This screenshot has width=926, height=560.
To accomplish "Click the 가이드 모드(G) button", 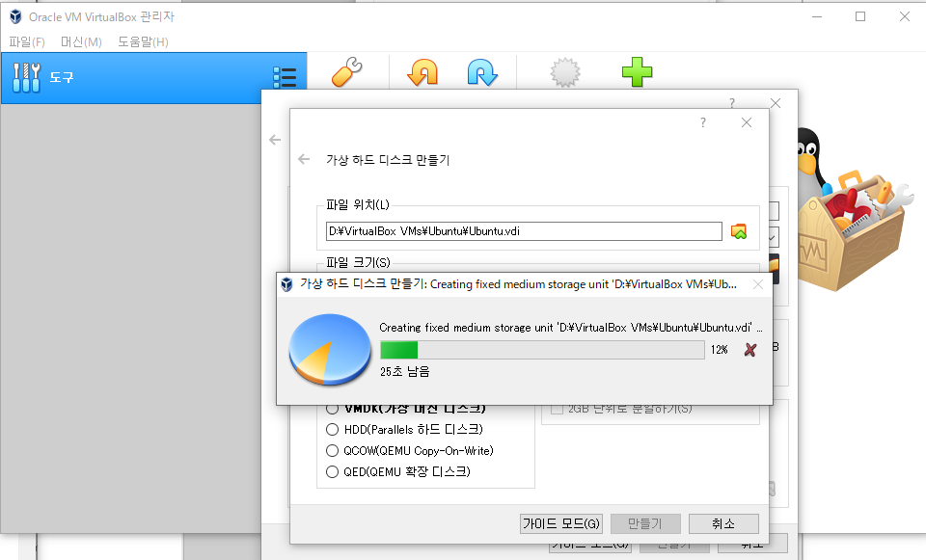I will coord(561,523).
